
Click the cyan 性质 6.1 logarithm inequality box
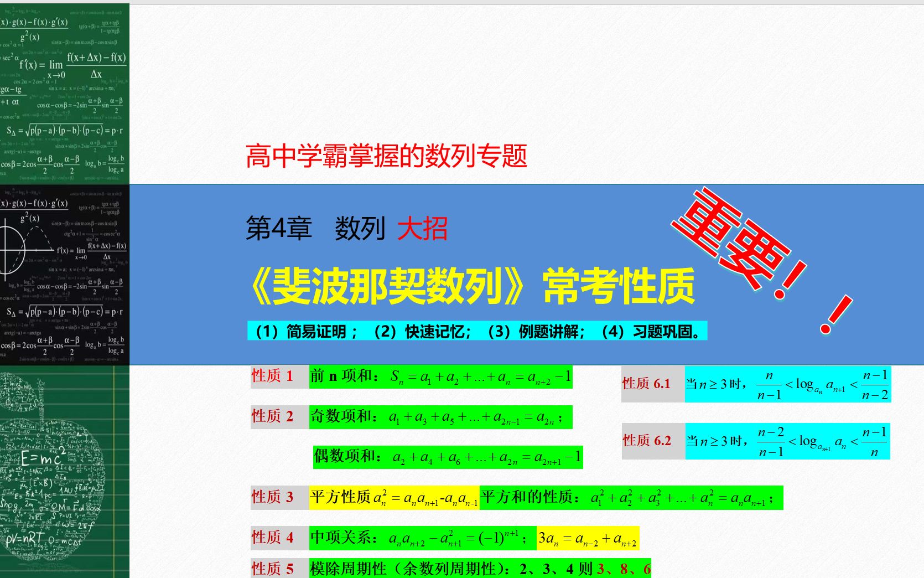coord(788,384)
